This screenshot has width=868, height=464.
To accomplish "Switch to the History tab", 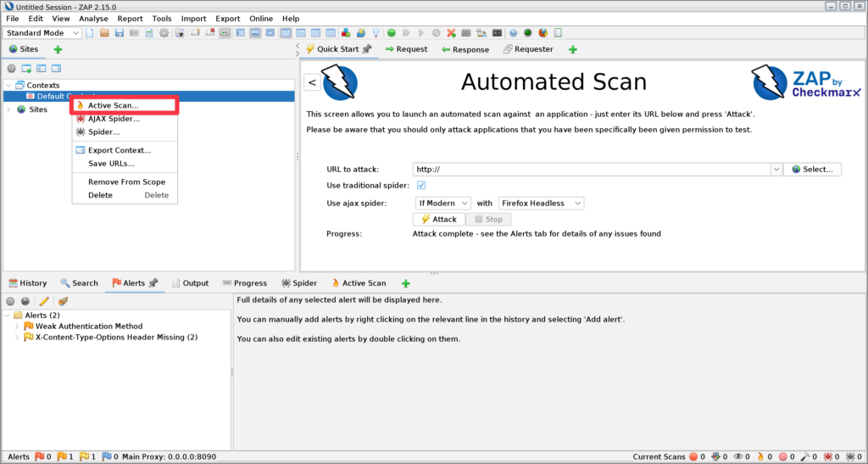I will pos(28,283).
